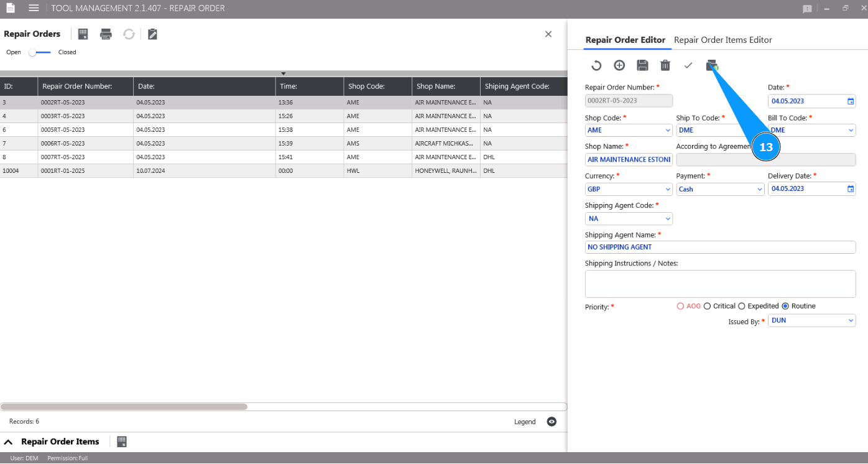Close the Repair Orders panel
Image resolution: width=868 pixels, height=464 pixels.
548,34
